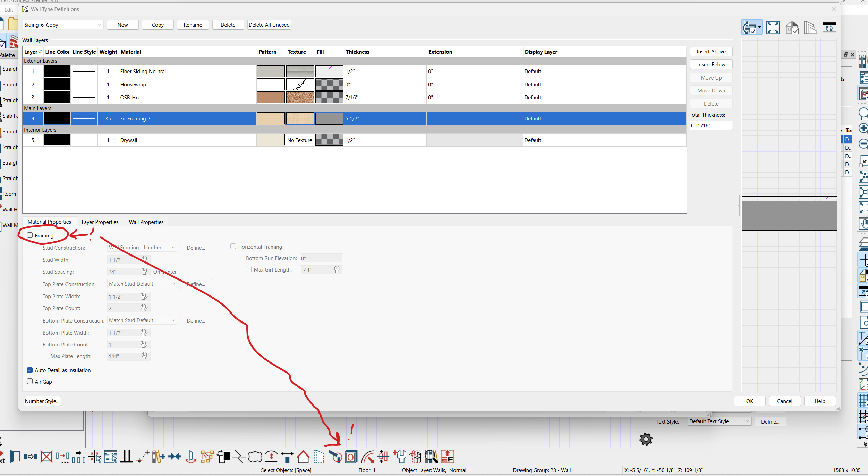Enable the Framing checkbox

[30, 235]
